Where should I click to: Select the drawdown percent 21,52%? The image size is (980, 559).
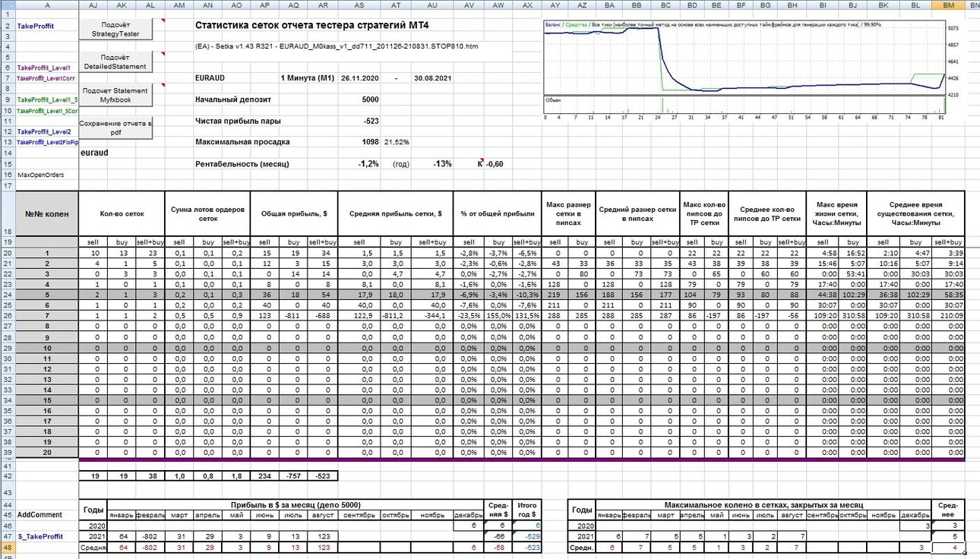[397, 142]
